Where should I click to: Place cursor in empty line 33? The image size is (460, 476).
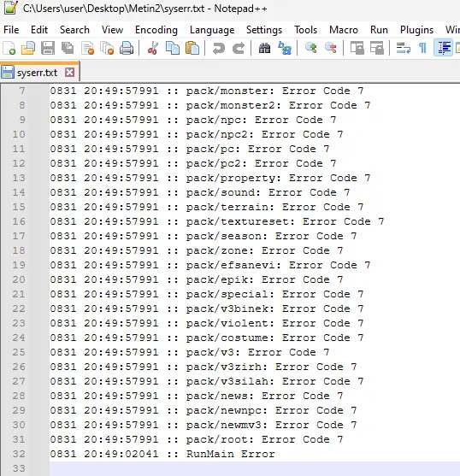(x=255, y=468)
